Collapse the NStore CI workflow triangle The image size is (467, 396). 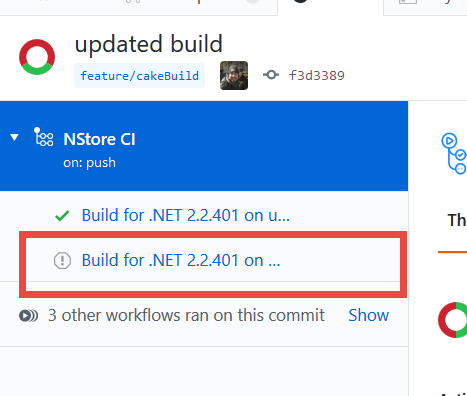tap(14, 137)
